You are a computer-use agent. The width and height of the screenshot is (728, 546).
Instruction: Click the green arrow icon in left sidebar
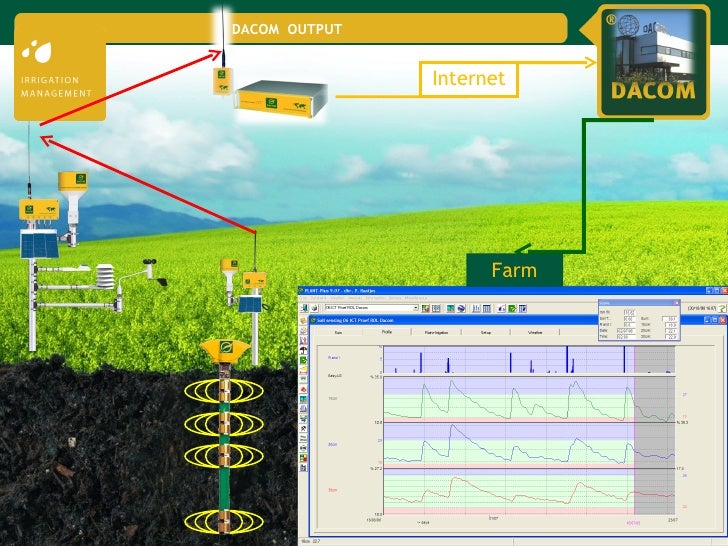[x=303, y=360]
